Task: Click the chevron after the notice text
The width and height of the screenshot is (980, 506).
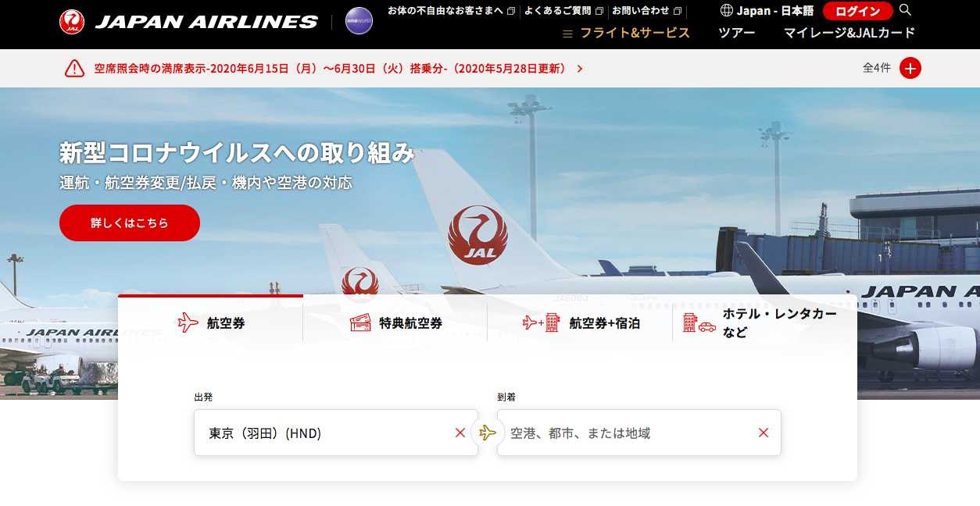Action: [x=580, y=69]
